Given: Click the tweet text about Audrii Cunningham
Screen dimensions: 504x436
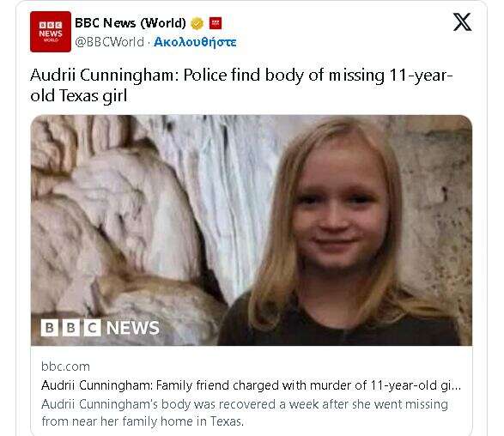Looking at the screenshot, I should point(241,86).
